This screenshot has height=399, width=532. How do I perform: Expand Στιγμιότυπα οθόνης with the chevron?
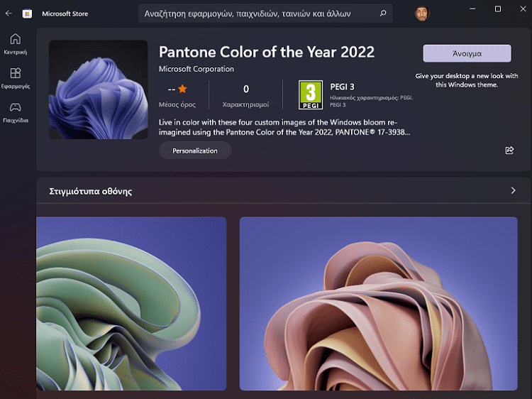point(513,190)
